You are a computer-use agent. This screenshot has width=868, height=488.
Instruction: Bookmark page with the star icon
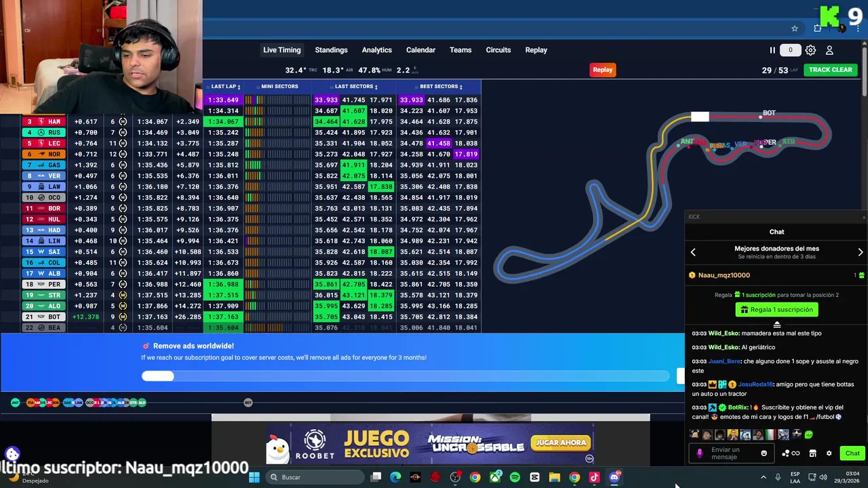[x=795, y=28]
